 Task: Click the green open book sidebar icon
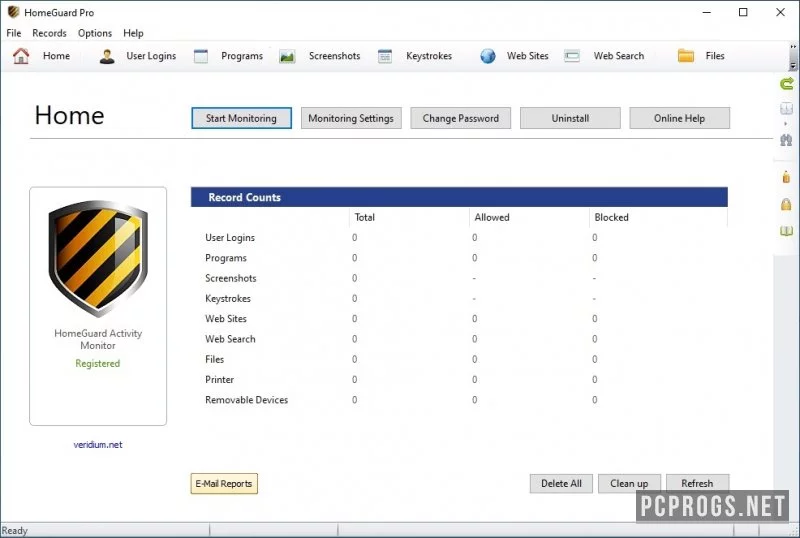786,231
